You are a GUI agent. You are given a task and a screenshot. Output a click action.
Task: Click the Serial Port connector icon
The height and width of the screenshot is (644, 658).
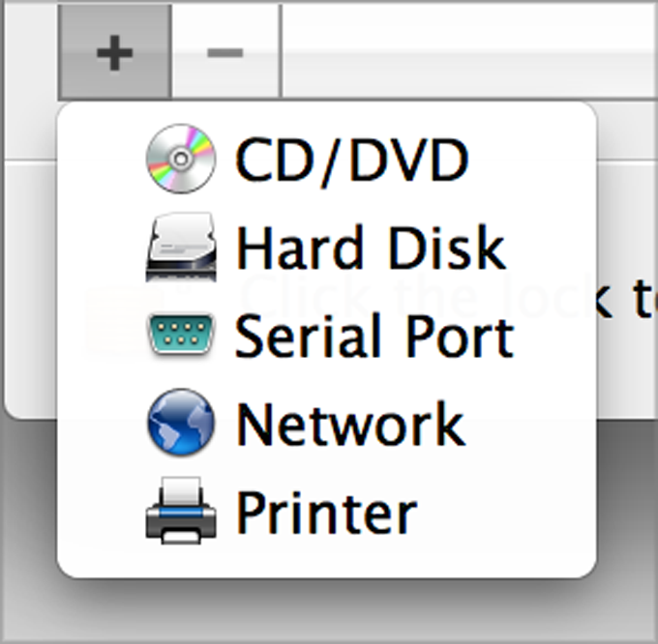180,335
